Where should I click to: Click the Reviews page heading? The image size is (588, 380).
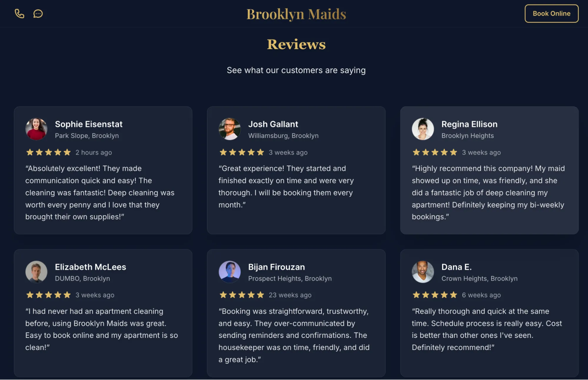coord(296,44)
